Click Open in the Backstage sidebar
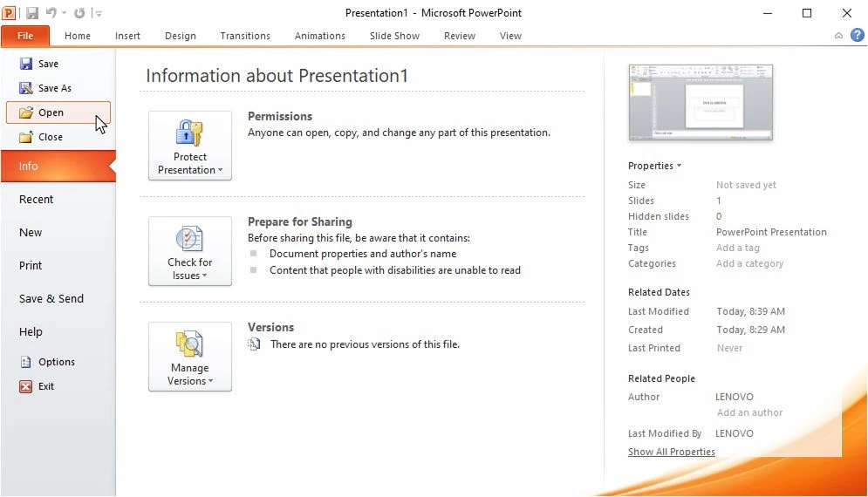868x497 pixels. 58,112
